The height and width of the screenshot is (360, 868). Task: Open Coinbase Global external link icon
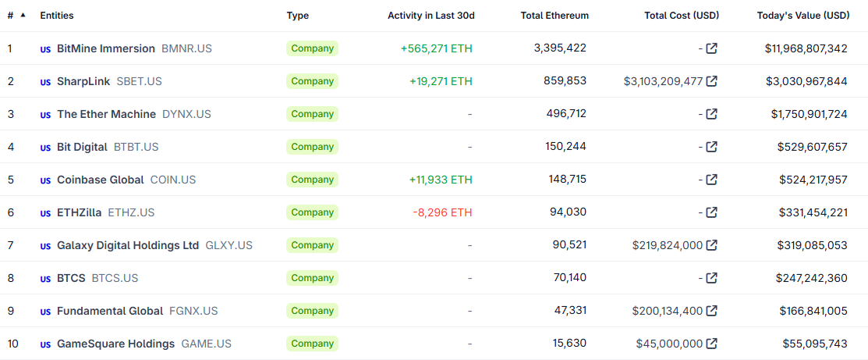[x=711, y=180]
